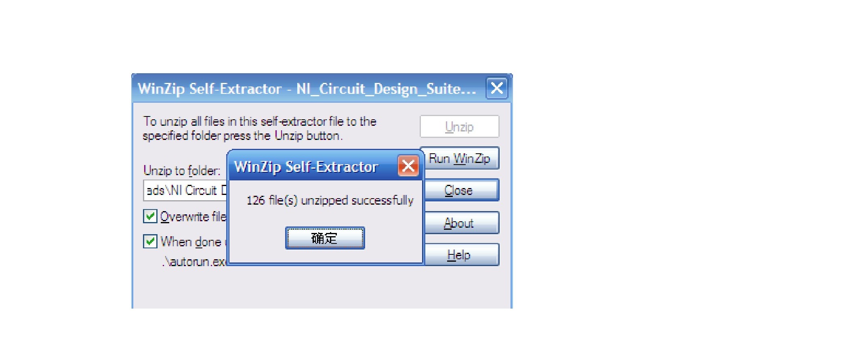Click the popup's WinZip Self-Extractor title bar
Image resolution: width=868 pixels, height=364 pixels.
click(306, 167)
